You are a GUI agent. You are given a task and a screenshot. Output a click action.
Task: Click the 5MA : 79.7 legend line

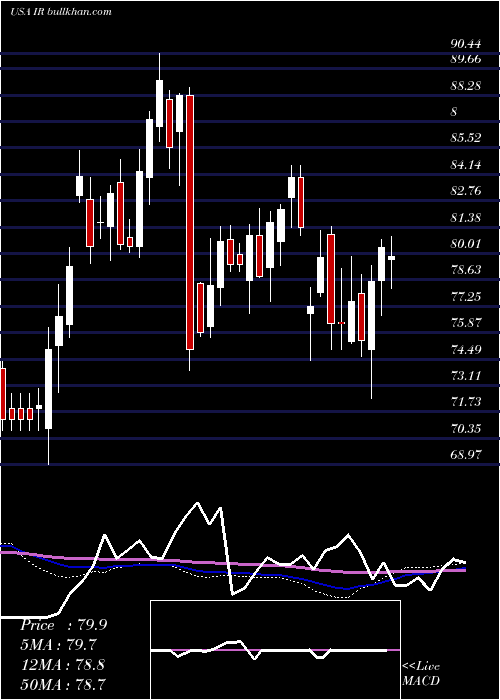click(x=58, y=645)
